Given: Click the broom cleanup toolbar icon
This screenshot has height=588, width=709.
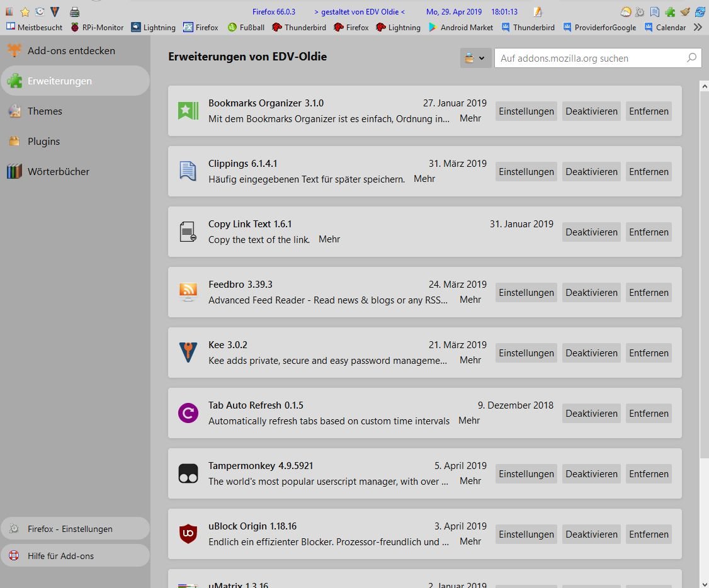Looking at the screenshot, I should pyautogui.click(x=685, y=12).
